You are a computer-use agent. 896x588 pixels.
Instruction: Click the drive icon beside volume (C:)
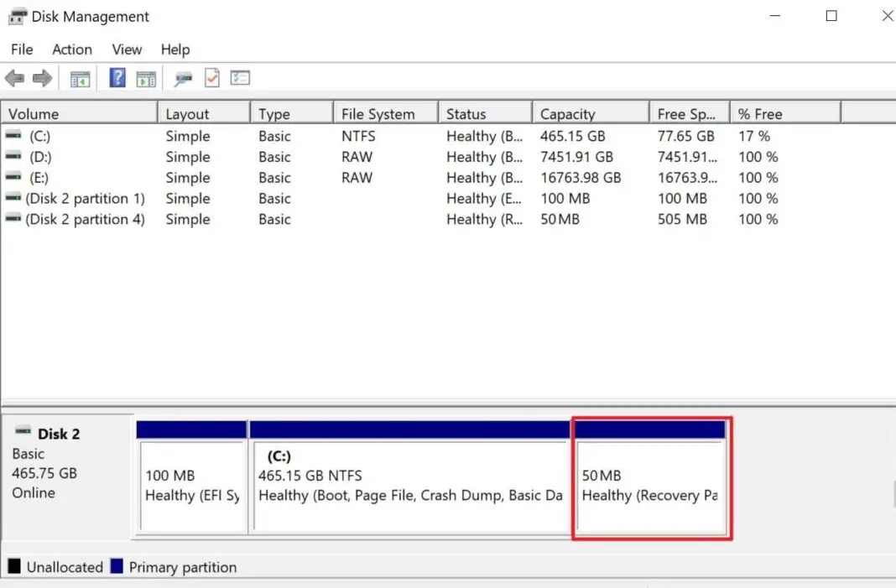coord(12,136)
